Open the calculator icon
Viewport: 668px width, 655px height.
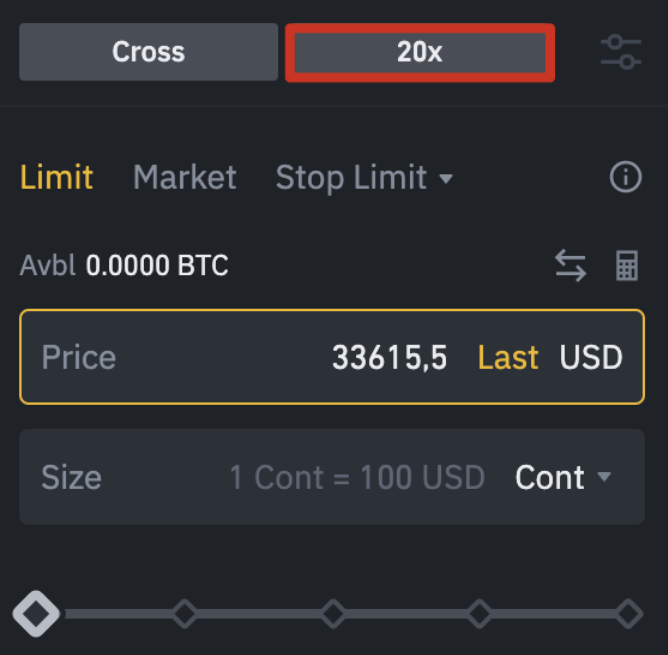coord(627,266)
